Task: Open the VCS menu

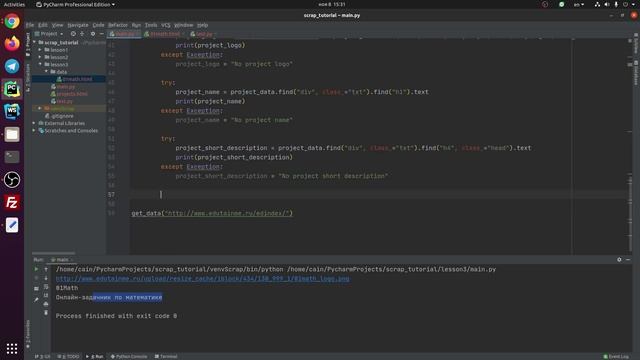Action: click(x=166, y=25)
